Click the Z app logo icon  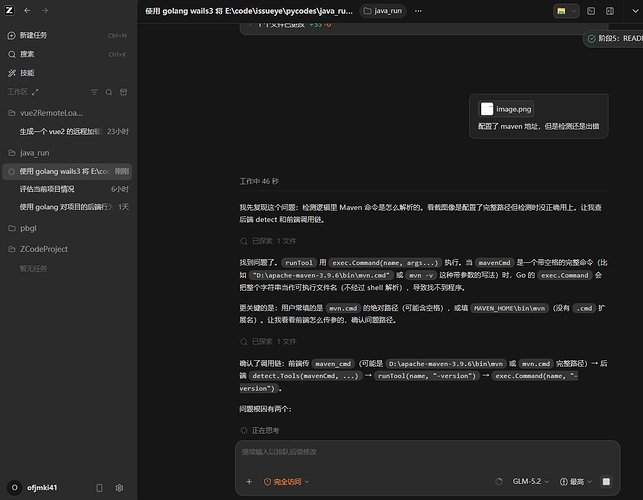[x=9, y=11]
